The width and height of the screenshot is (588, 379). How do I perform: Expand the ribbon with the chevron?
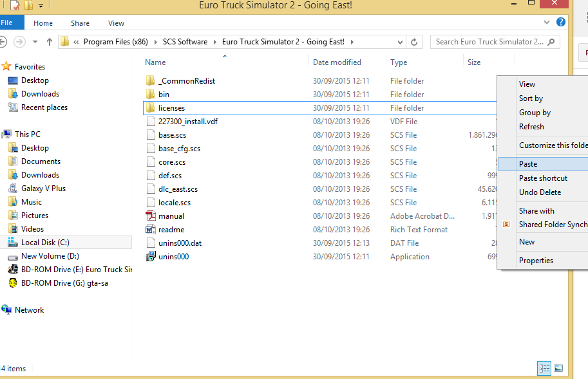[546, 23]
